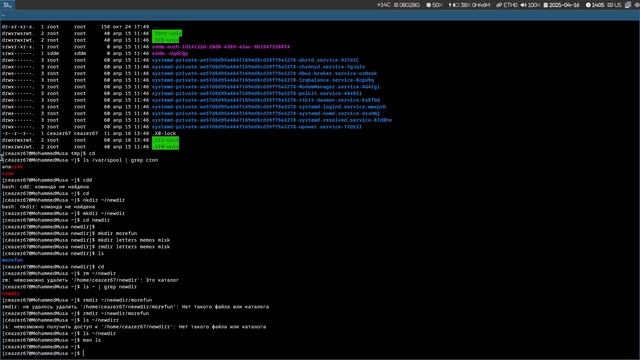640x360 pixels.
Task: Open the 2025-04-16 calendar date
Action: (x=561, y=5)
